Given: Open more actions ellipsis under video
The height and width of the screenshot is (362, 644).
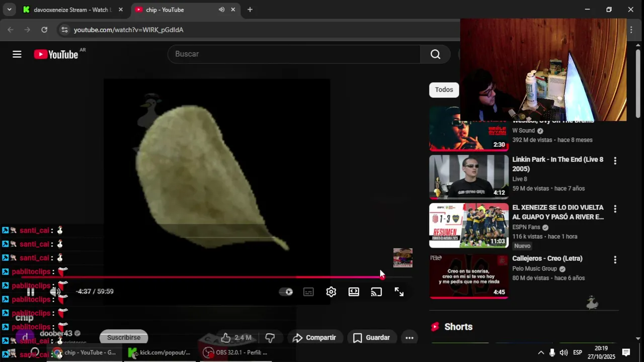Looking at the screenshot, I should tap(410, 338).
